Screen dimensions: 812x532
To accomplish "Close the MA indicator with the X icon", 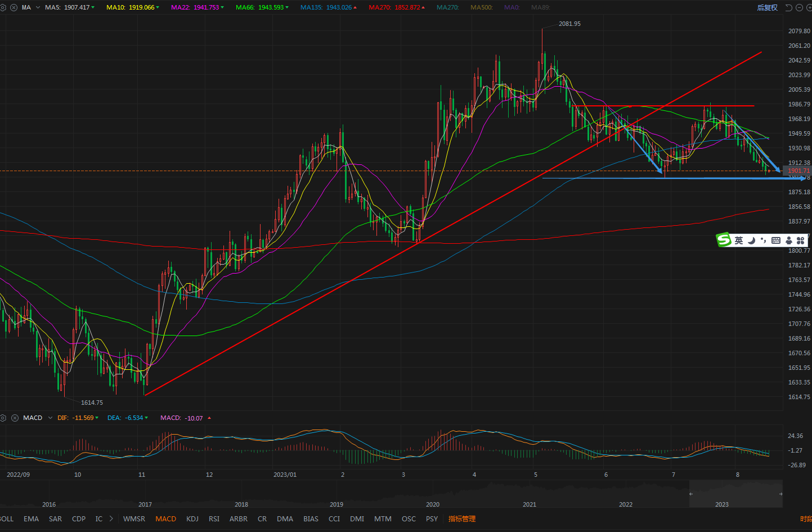I will pyautogui.click(x=15, y=7).
